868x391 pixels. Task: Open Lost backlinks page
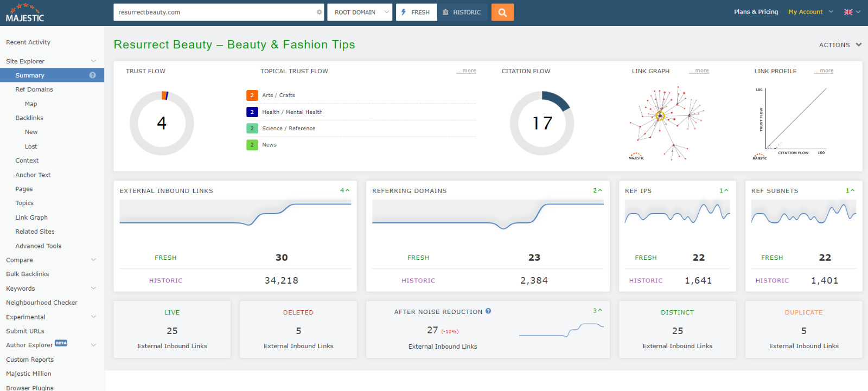[x=31, y=146]
